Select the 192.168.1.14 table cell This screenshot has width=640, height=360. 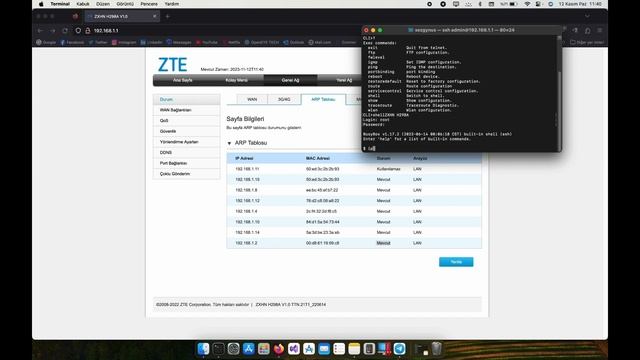247,232
